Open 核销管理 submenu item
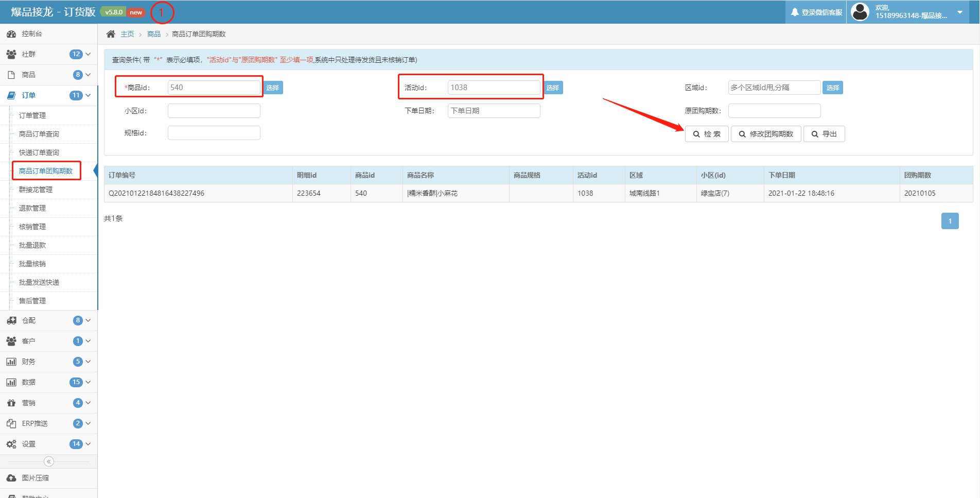 (32, 227)
